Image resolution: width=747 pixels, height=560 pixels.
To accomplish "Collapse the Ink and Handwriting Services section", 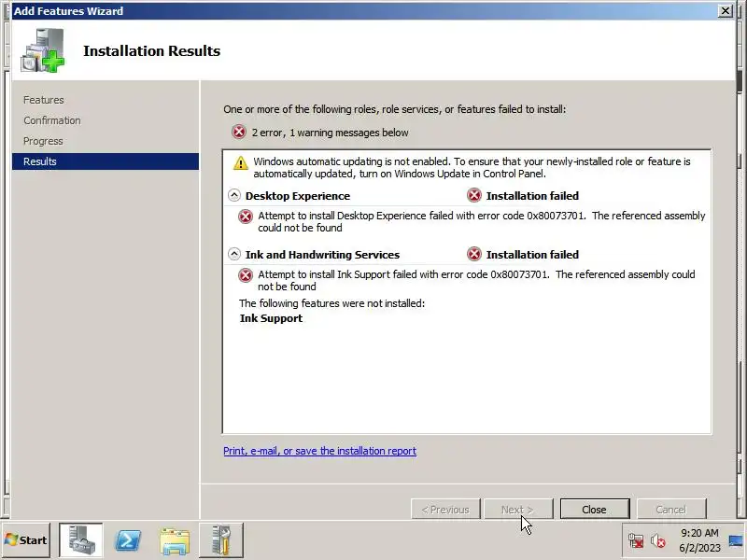I will 234,254.
